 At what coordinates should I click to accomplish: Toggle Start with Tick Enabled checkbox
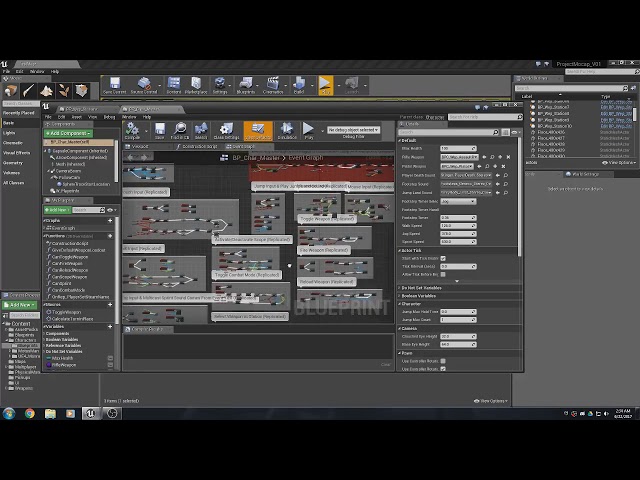coord(443,258)
